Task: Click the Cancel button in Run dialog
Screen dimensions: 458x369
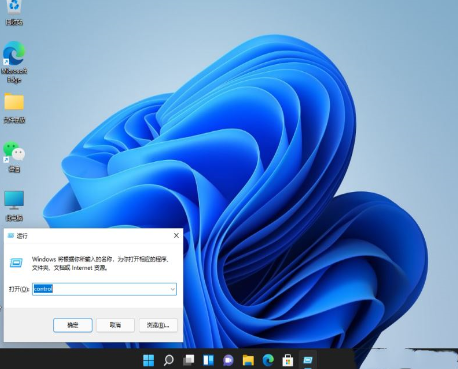Action: [x=115, y=325]
